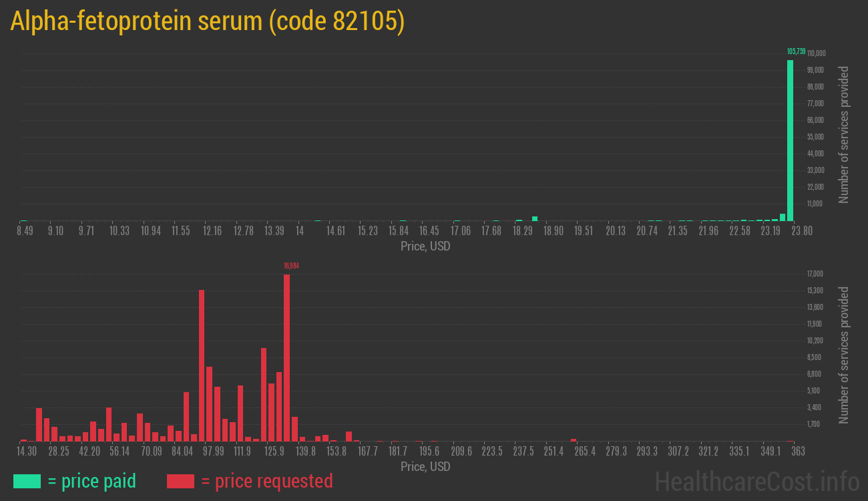Click the chart title 'Alpha-fetoprotein serum (code 82105)'

207,21
